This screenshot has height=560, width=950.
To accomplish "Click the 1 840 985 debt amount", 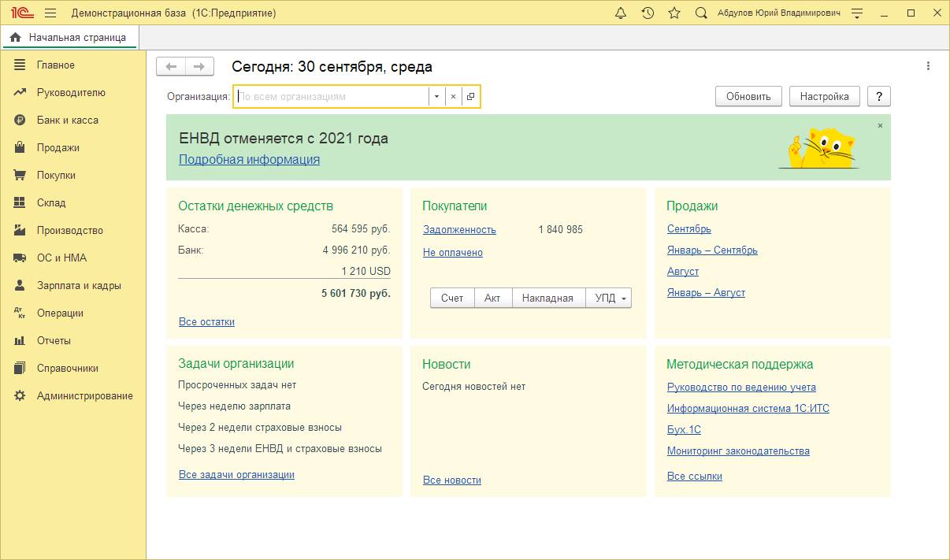I will [x=561, y=230].
